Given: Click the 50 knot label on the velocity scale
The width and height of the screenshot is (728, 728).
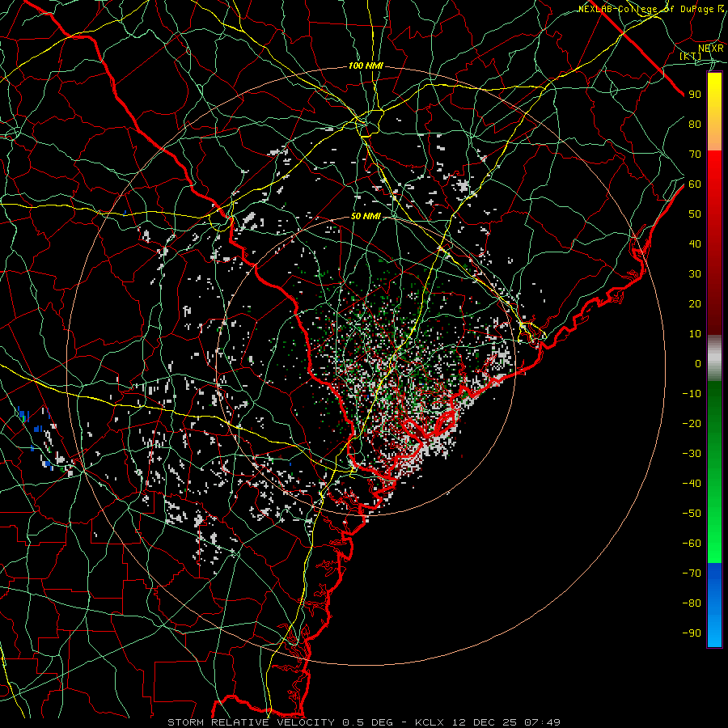Looking at the screenshot, I should click(695, 214).
